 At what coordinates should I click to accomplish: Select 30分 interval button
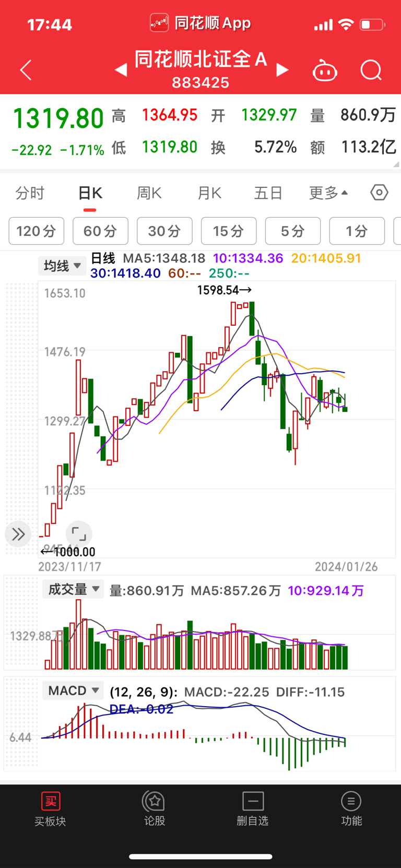click(x=164, y=231)
